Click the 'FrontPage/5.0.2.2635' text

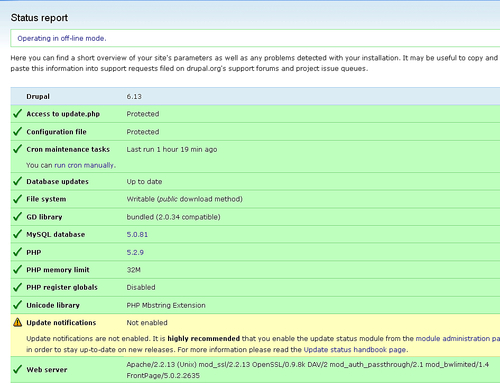point(163,376)
